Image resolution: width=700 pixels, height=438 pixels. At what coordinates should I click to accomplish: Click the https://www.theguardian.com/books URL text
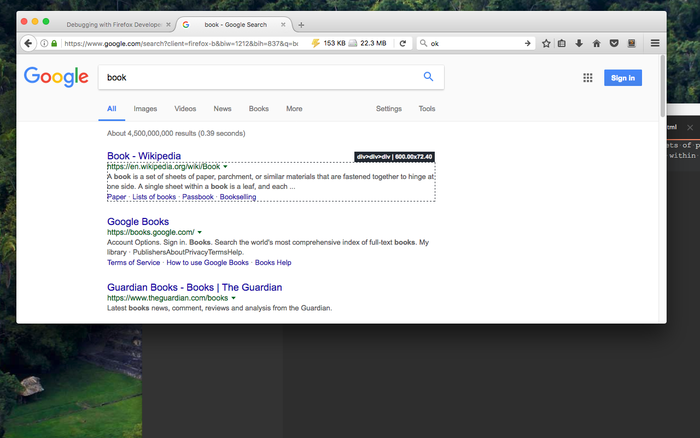[x=167, y=298]
